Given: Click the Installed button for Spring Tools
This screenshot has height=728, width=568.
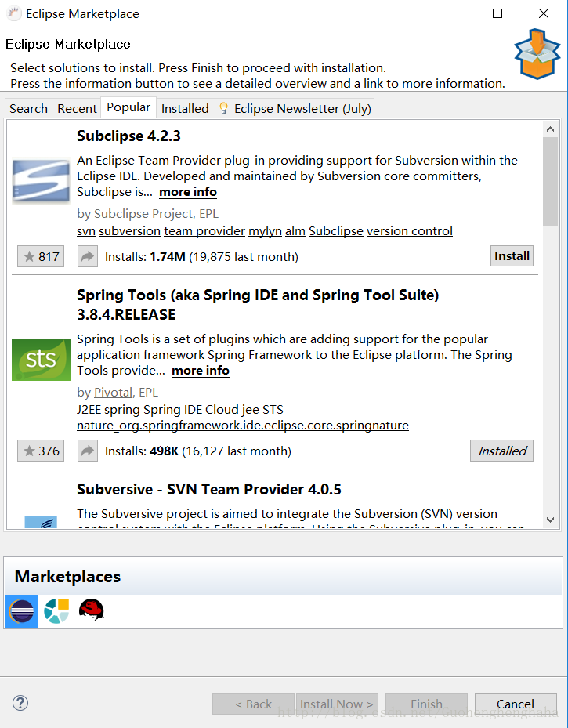Looking at the screenshot, I should (x=501, y=451).
